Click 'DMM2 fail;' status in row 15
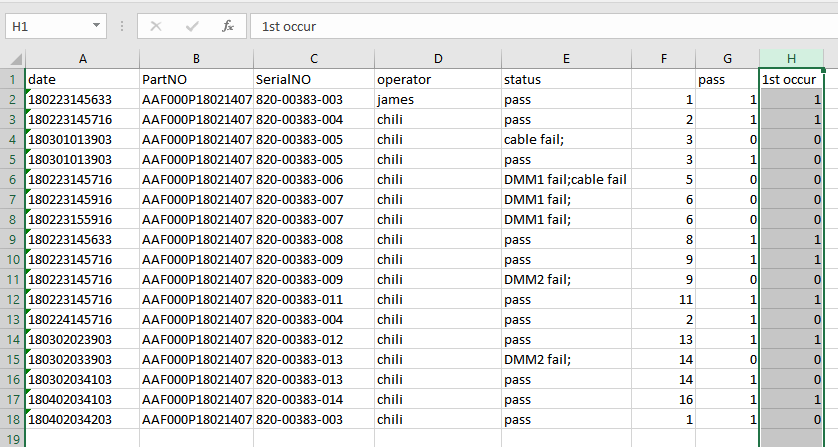 pos(566,359)
